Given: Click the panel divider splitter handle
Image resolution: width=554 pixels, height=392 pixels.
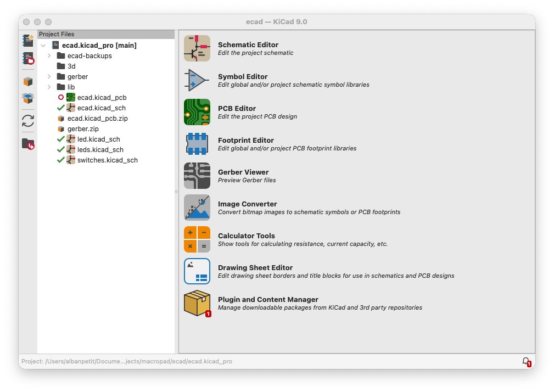Looking at the screenshot, I should pos(176,192).
